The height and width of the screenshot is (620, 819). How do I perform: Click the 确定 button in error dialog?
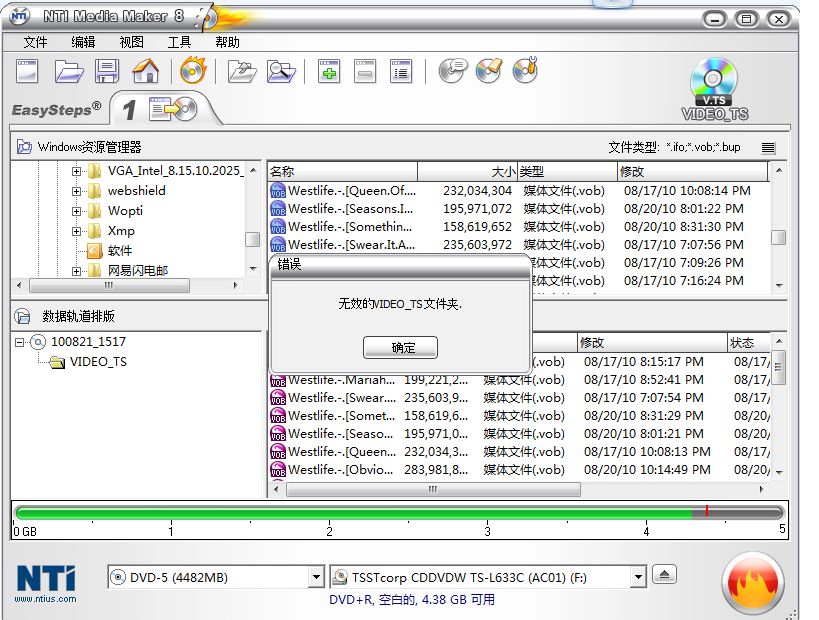pyautogui.click(x=400, y=348)
